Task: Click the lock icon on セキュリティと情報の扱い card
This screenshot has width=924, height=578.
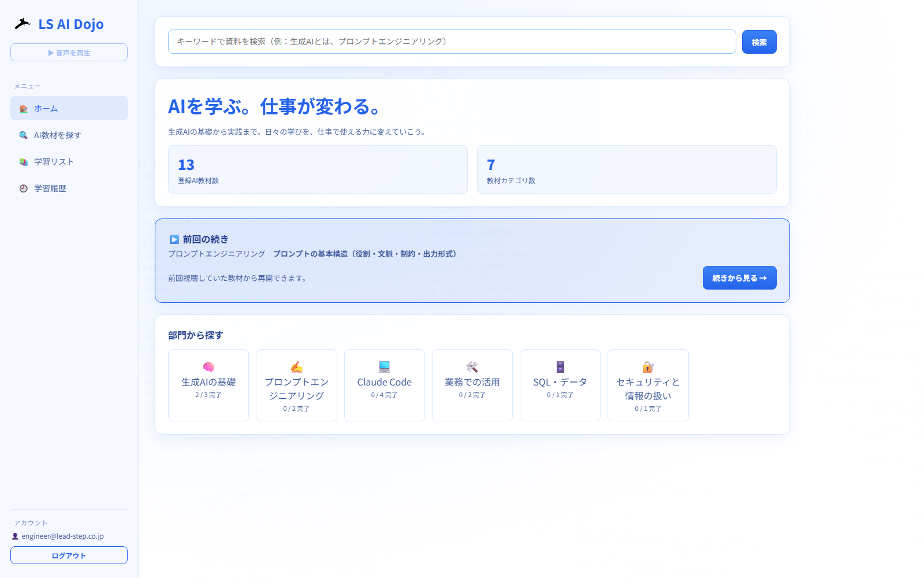Action: pos(648,367)
